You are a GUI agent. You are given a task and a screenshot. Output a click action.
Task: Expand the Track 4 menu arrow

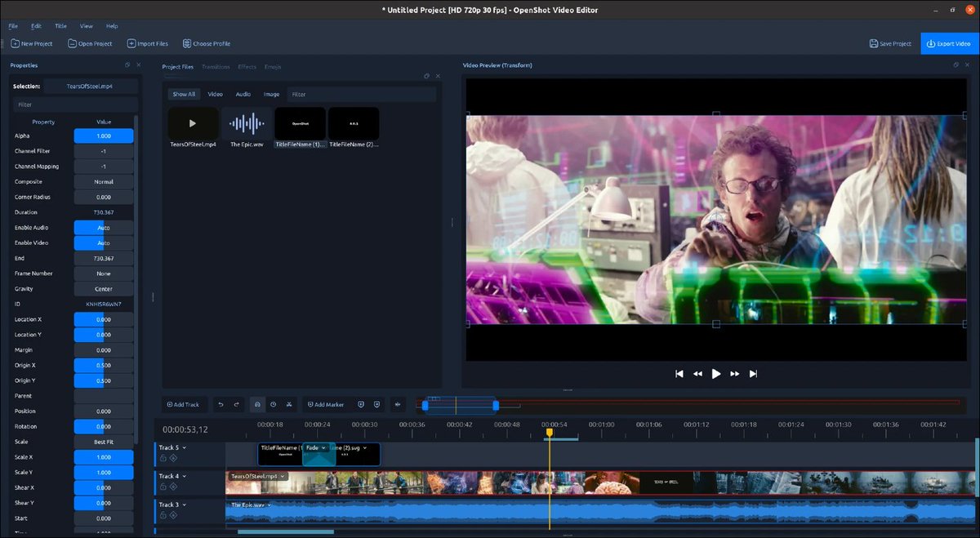185,476
